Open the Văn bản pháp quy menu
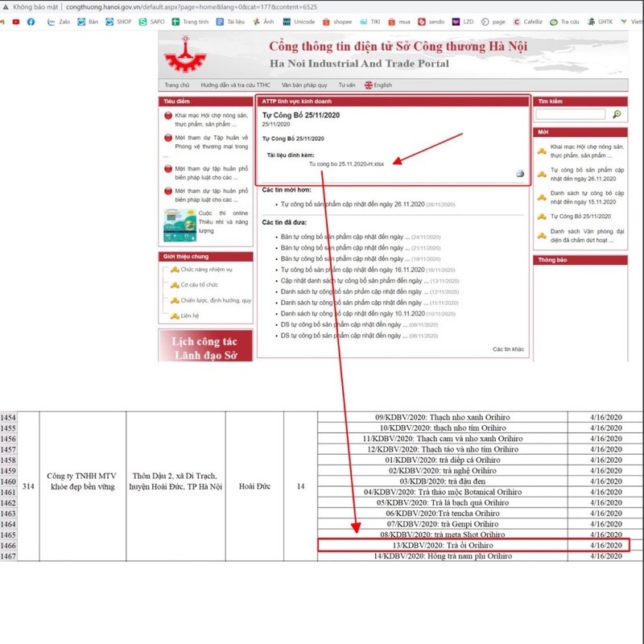The width and height of the screenshot is (644, 644). (x=304, y=85)
